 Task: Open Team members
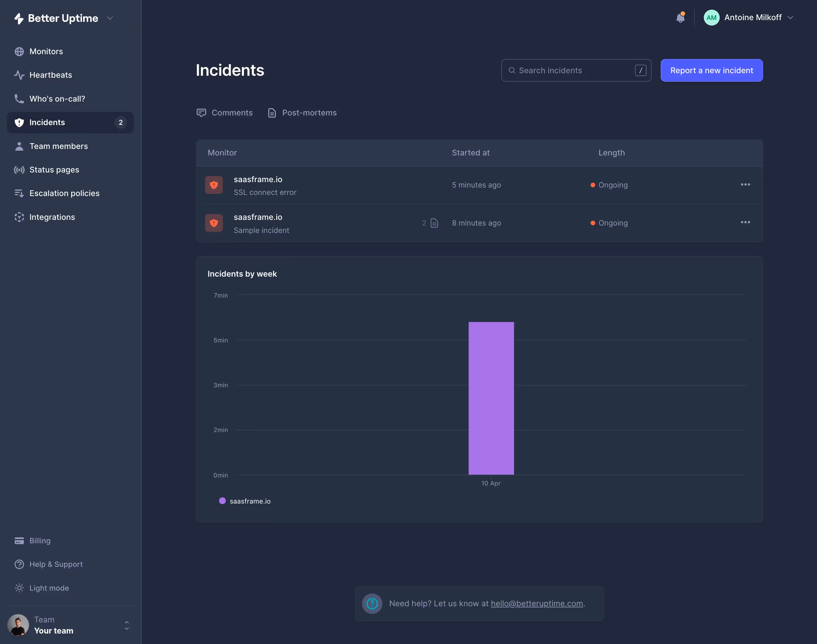coord(58,146)
